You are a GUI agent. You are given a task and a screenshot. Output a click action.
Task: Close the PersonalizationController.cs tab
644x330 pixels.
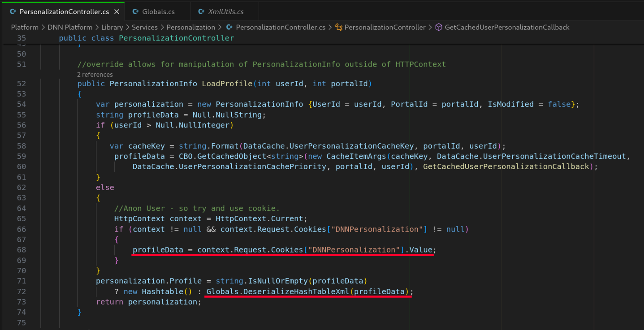point(117,12)
